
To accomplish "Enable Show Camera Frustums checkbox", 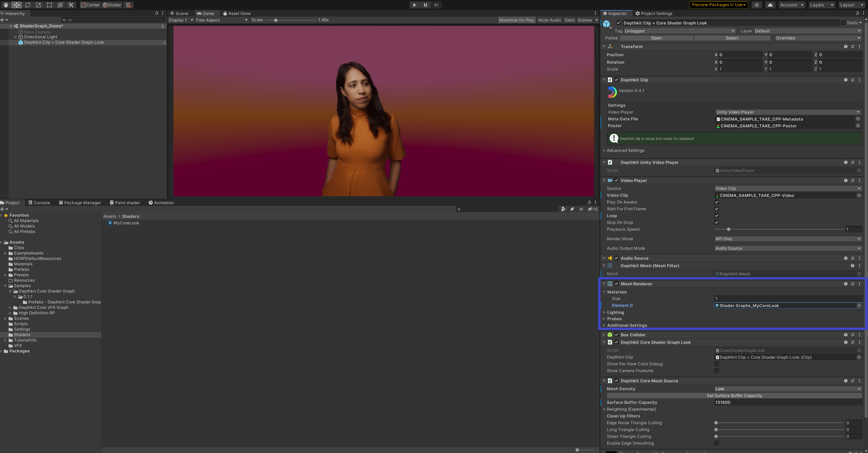I will click(x=717, y=371).
